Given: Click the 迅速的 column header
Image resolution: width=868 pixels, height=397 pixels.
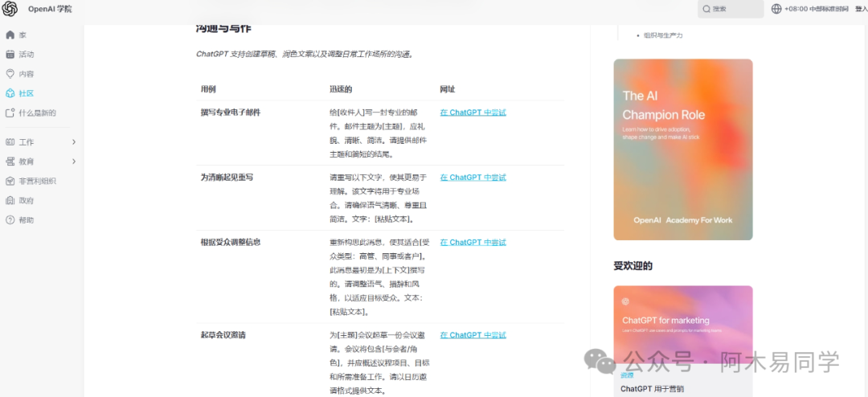Looking at the screenshot, I should pyautogui.click(x=341, y=89).
